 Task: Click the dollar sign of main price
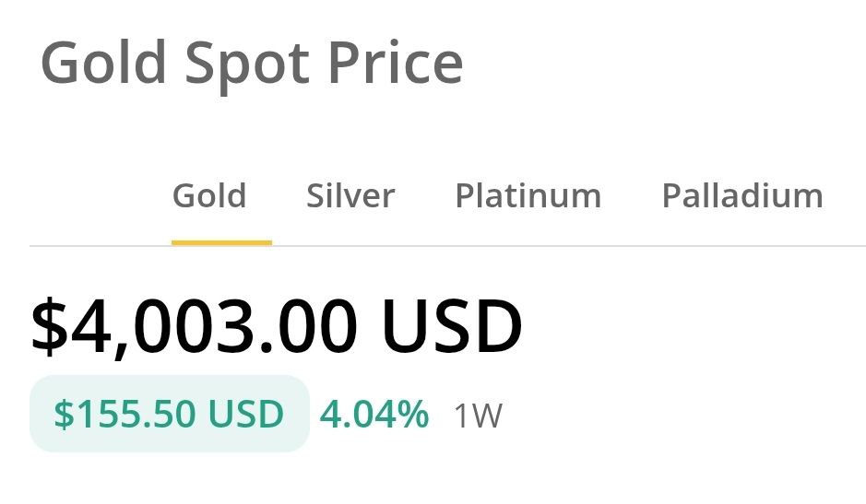50,329
